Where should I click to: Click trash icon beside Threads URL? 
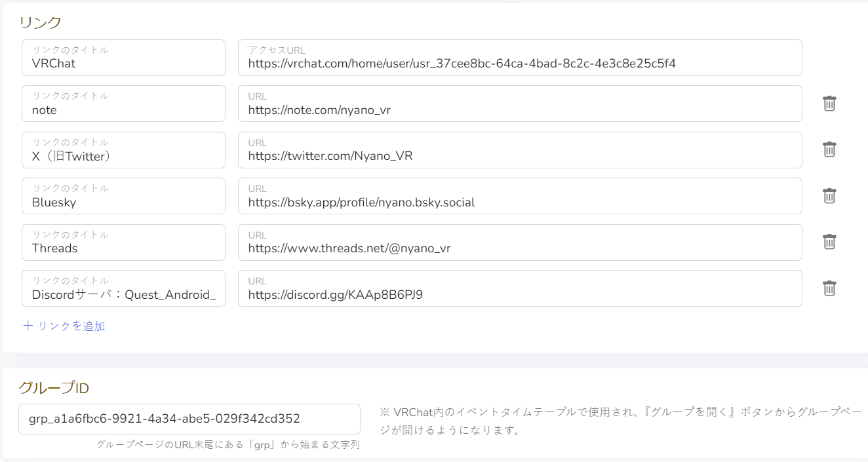coord(829,242)
